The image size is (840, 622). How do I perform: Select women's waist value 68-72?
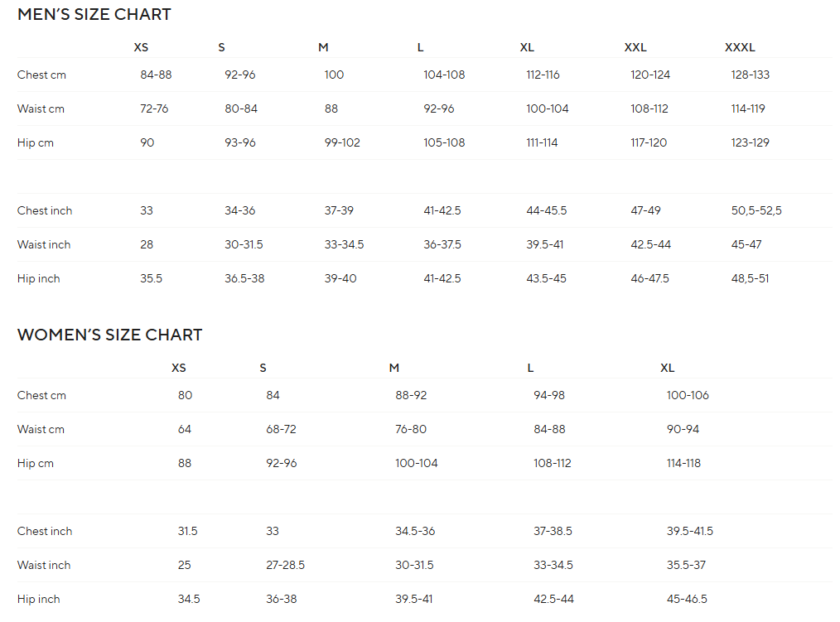point(281,429)
